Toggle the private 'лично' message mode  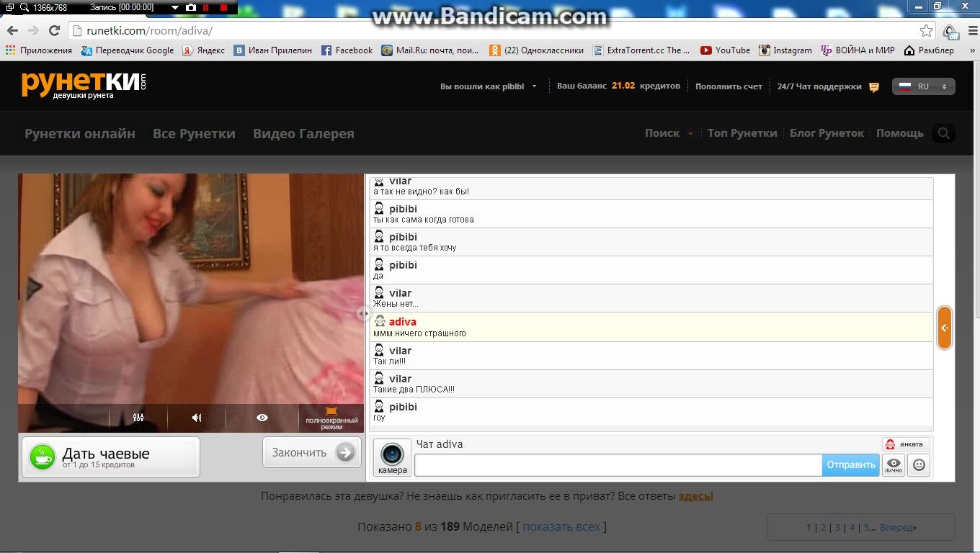coord(894,465)
